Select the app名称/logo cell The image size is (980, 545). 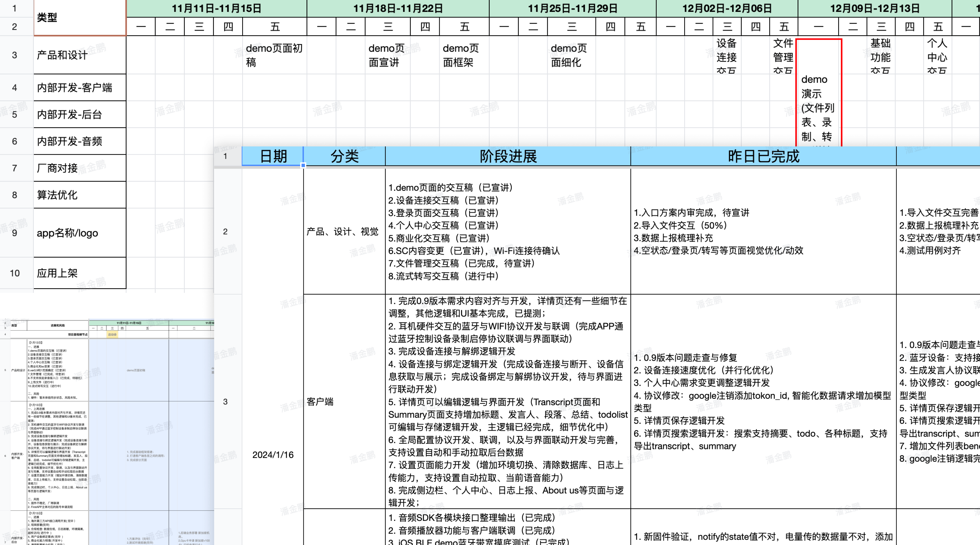(x=80, y=233)
